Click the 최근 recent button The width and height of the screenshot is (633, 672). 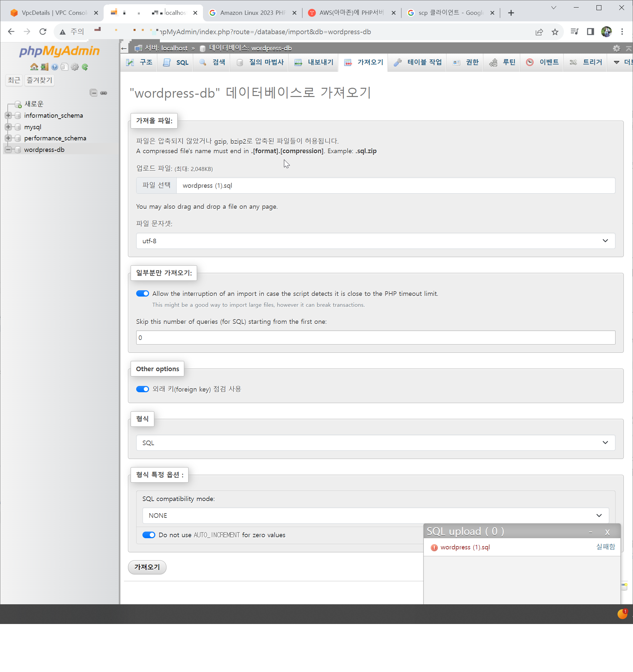[14, 80]
